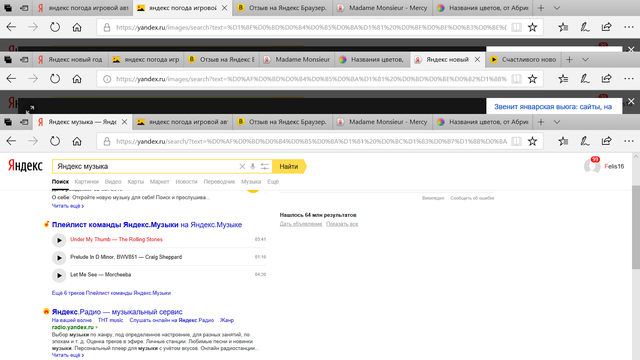Click the Дать объявление link
The image size is (640, 360).
(301, 224)
